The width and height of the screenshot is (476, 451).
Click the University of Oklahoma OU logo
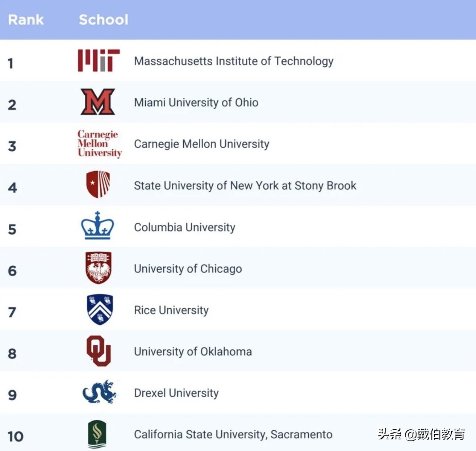click(99, 351)
